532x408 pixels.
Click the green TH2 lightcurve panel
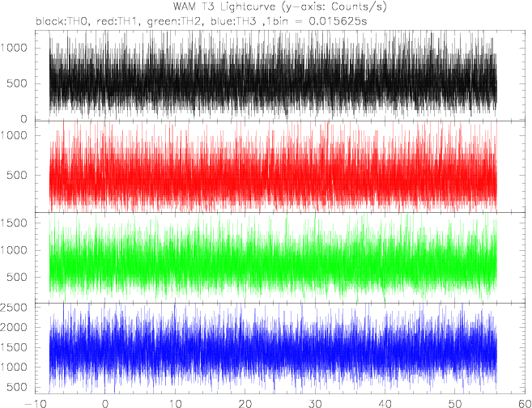click(x=280, y=257)
